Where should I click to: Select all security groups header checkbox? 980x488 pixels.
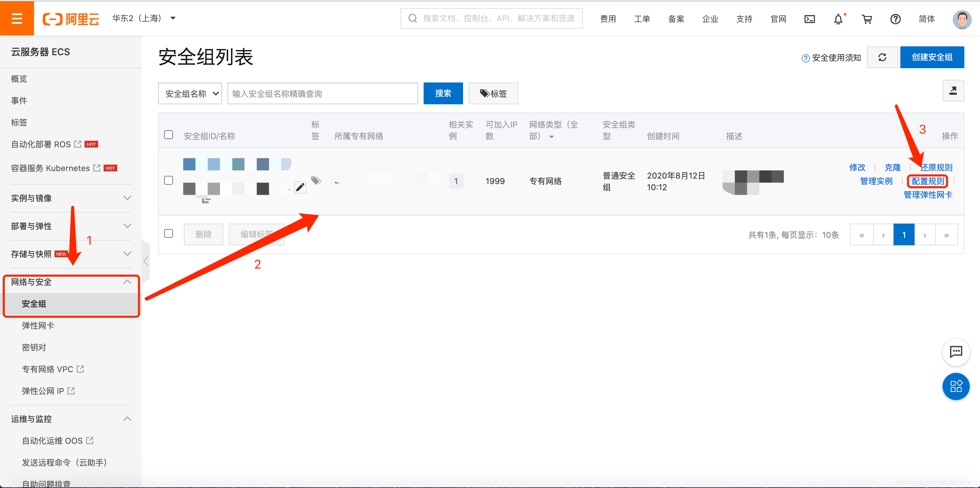click(x=169, y=135)
